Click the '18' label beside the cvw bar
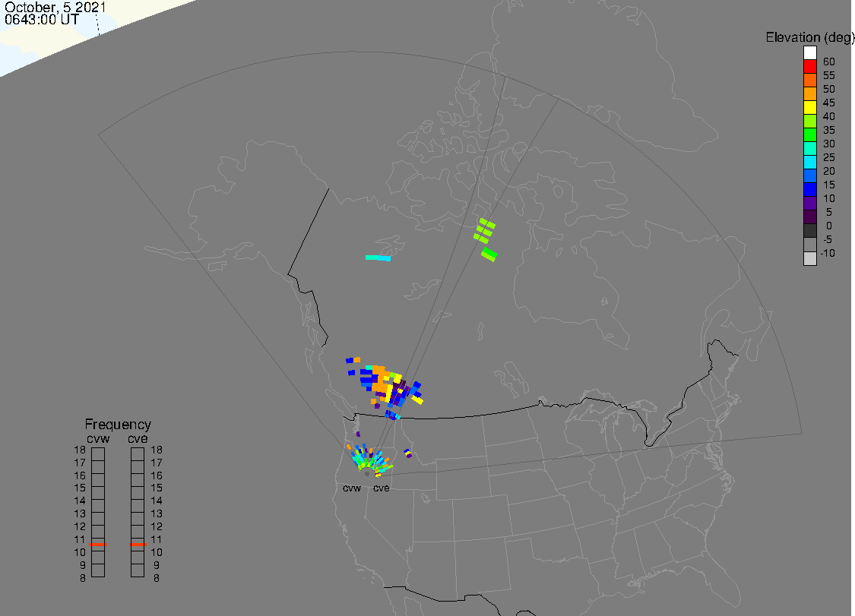The image size is (855, 616). 80,450
